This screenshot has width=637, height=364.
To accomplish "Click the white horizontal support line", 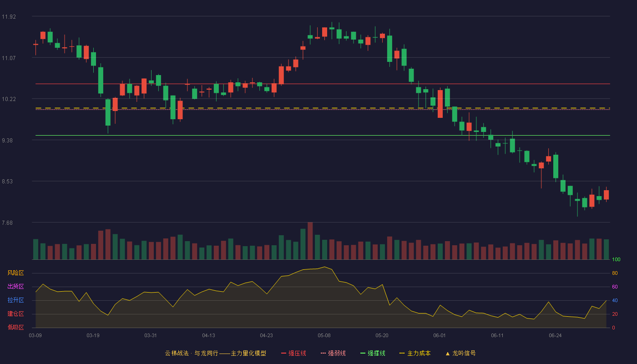I will (323, 135).
